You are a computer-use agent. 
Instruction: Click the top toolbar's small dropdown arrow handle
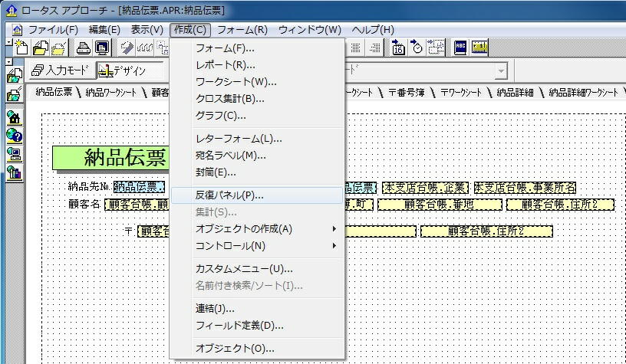click(9, 41)
